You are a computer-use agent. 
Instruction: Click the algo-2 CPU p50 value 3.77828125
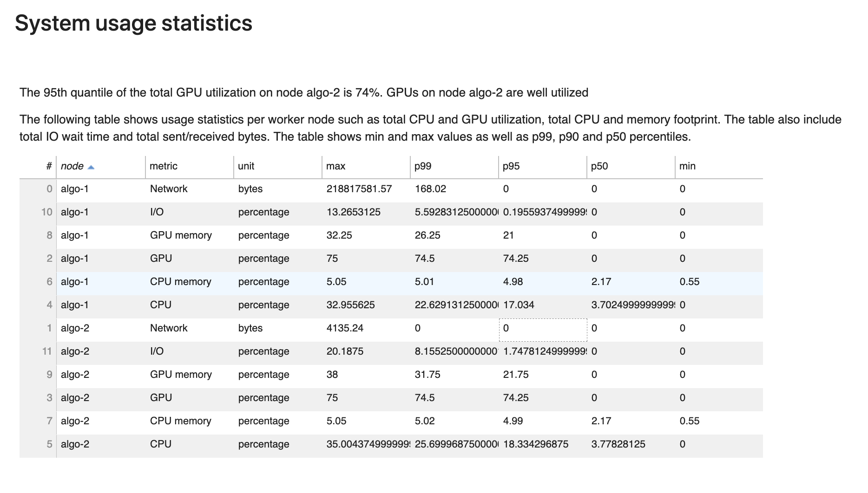(x=618, y=444)
